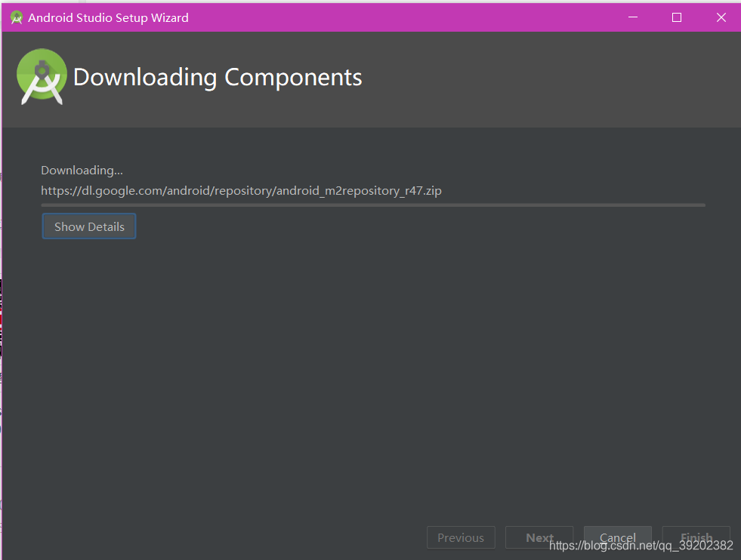Minimize the Setup Wizard window

(633, 17)
